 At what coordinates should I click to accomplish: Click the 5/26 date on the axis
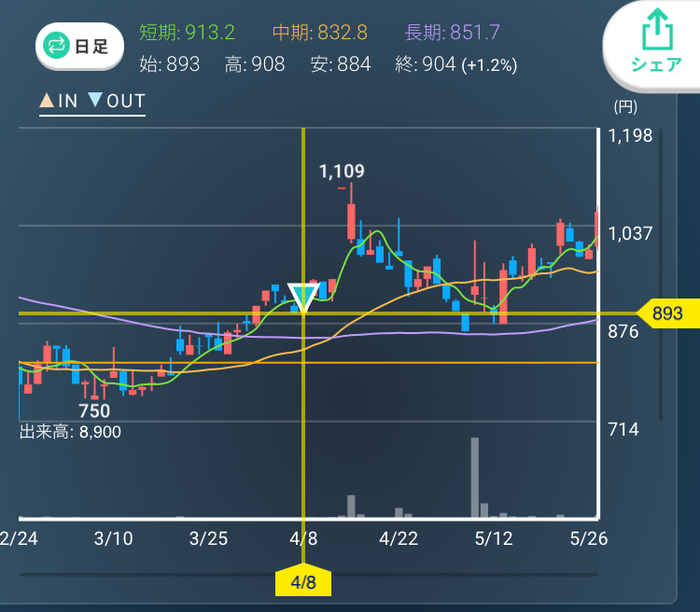[588, 539]
